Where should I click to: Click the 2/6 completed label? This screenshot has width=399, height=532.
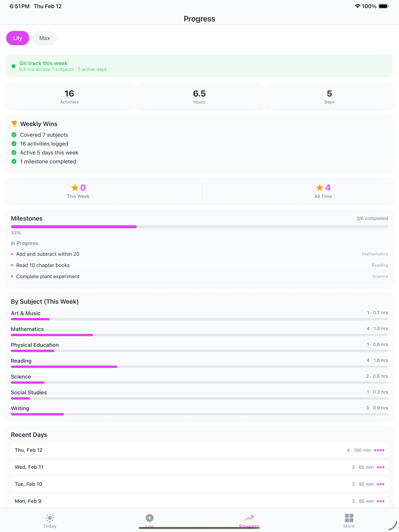coord(372,218)
